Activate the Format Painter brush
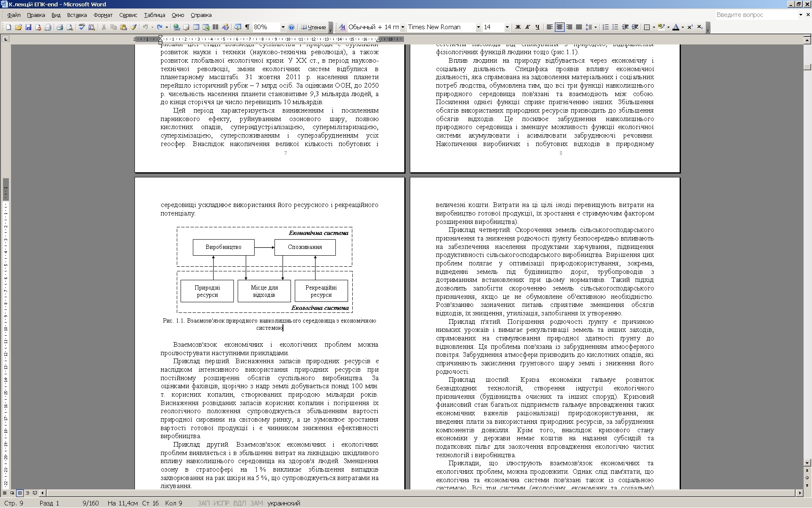The width and height of the screenshot is (812, 508). 133,27
